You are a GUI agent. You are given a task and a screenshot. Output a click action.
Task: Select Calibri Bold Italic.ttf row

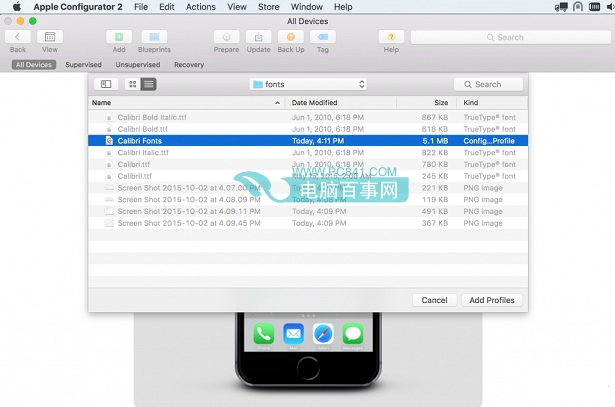point(308,117)
